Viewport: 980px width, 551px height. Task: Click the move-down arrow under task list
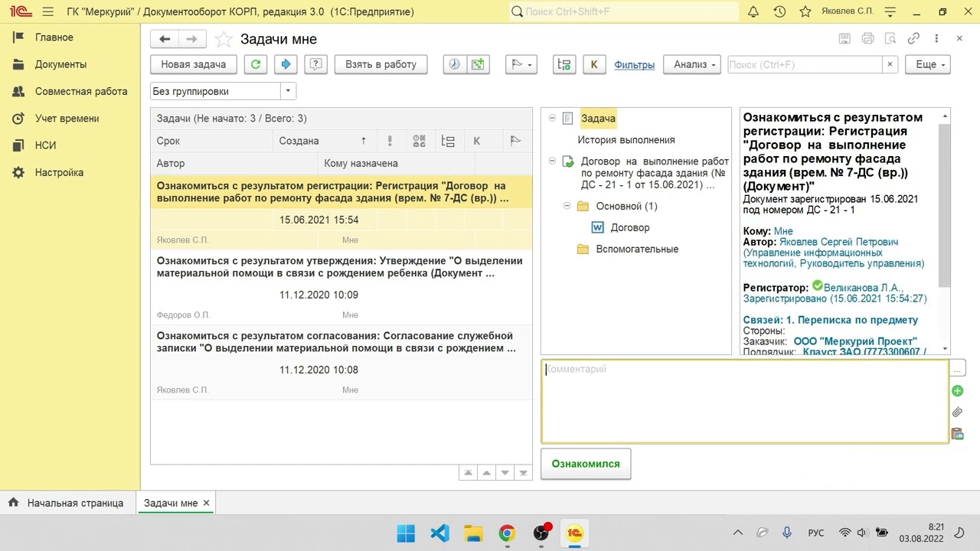[x=505, y=473]
